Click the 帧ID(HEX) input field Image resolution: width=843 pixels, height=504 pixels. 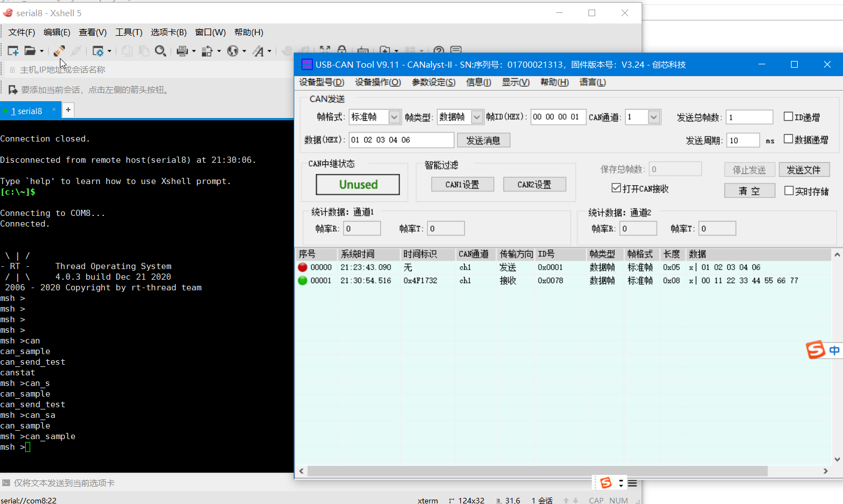click(x=558, y=117)
